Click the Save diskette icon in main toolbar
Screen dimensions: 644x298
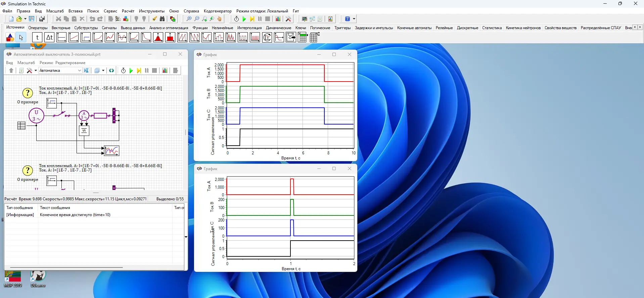[32, 19]
